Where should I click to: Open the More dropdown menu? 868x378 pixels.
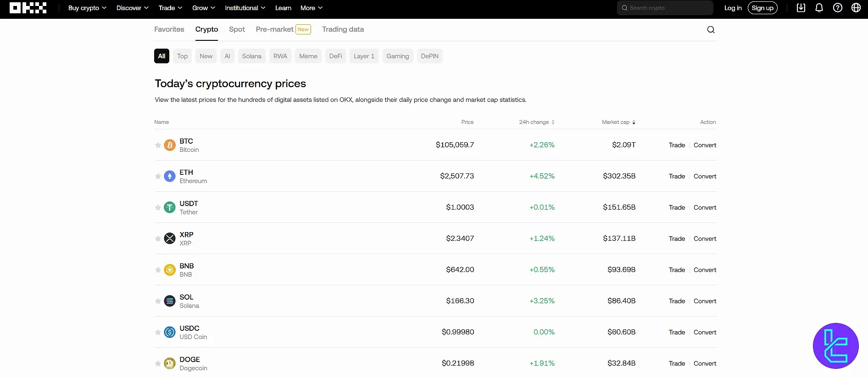(x=311, y=8)
